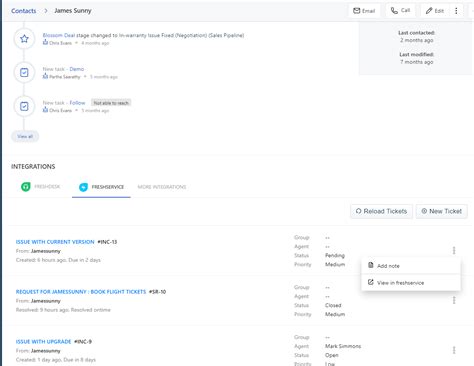Click the Freshservice logo icon

pos(83,187)
